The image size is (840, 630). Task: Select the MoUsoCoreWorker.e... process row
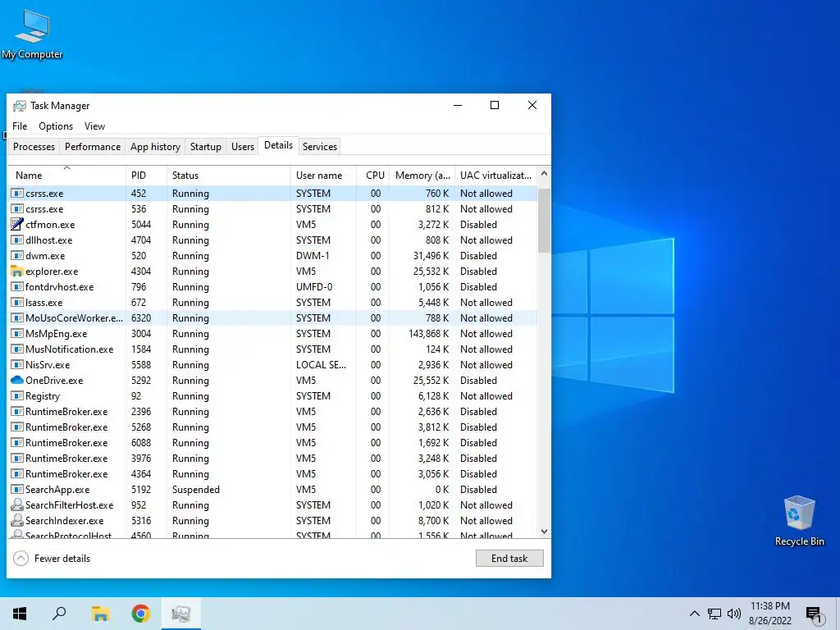coord(272,317)
